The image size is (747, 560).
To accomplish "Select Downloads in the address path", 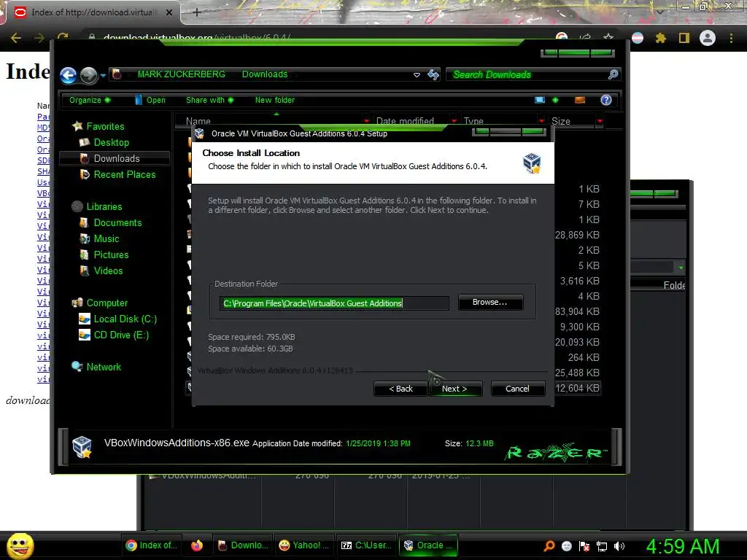I will [264, 74].
